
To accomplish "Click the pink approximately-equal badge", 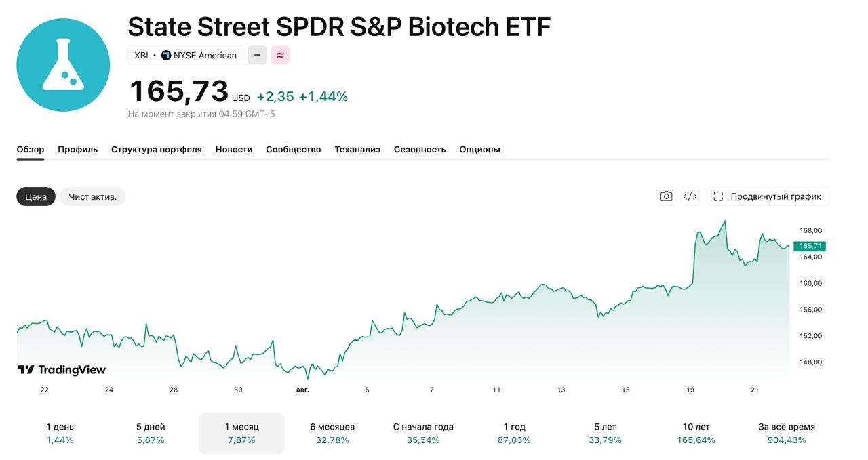I will [280, 56].
